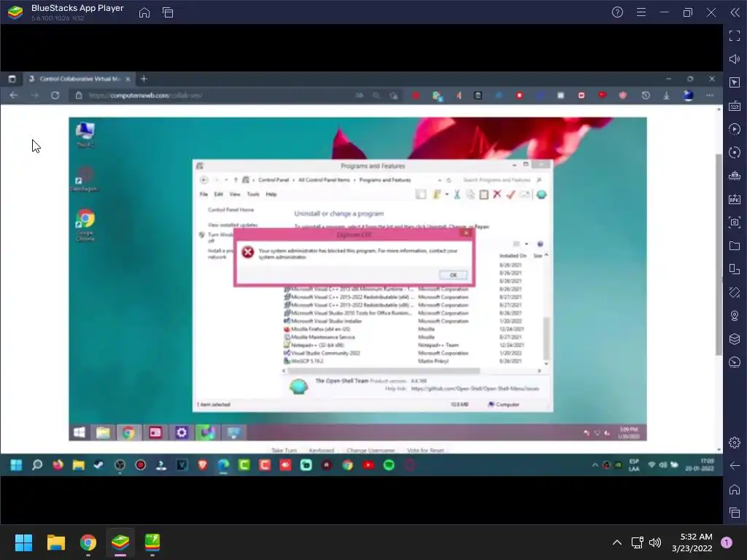Open the notification badge on host taskbar
This screenshot has width=747, height=560.
(726, 542)
